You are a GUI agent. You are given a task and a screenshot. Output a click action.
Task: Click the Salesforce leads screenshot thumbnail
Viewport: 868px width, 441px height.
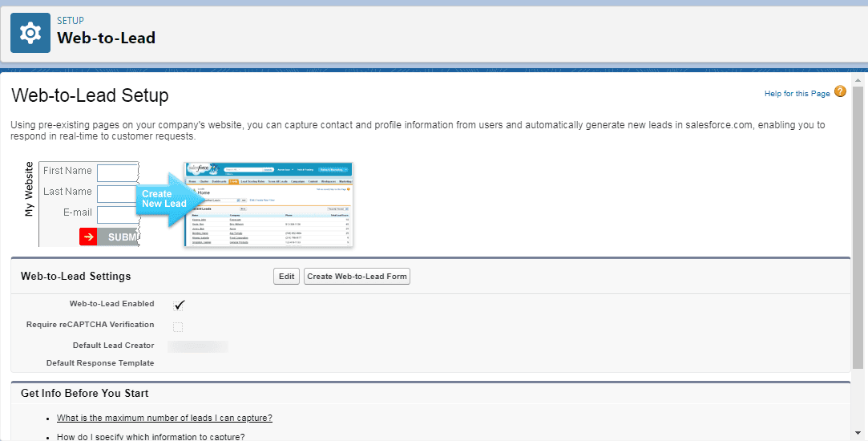point(268,204)
